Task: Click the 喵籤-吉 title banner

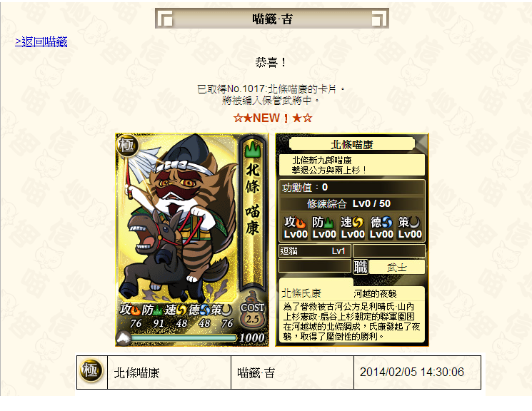Action: pos(272,19)
